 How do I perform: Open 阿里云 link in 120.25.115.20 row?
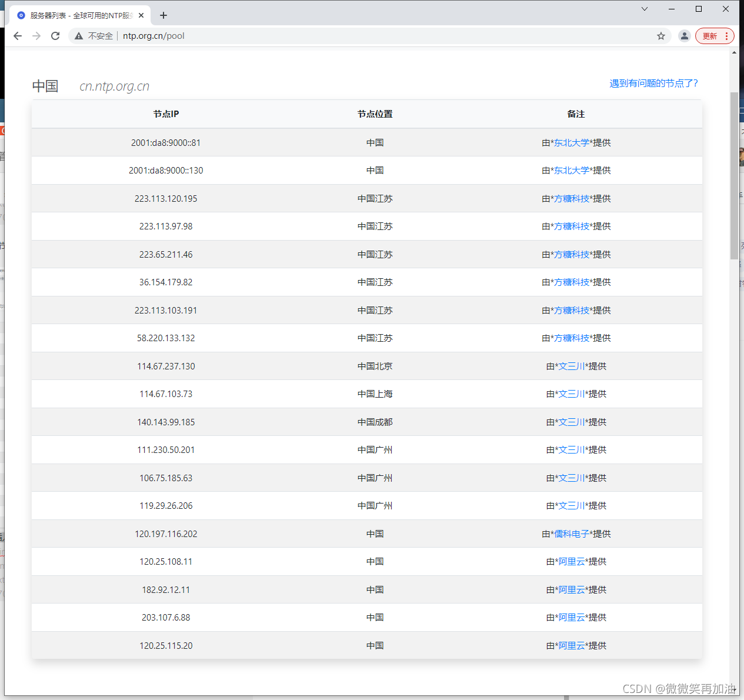coord(572,645)
